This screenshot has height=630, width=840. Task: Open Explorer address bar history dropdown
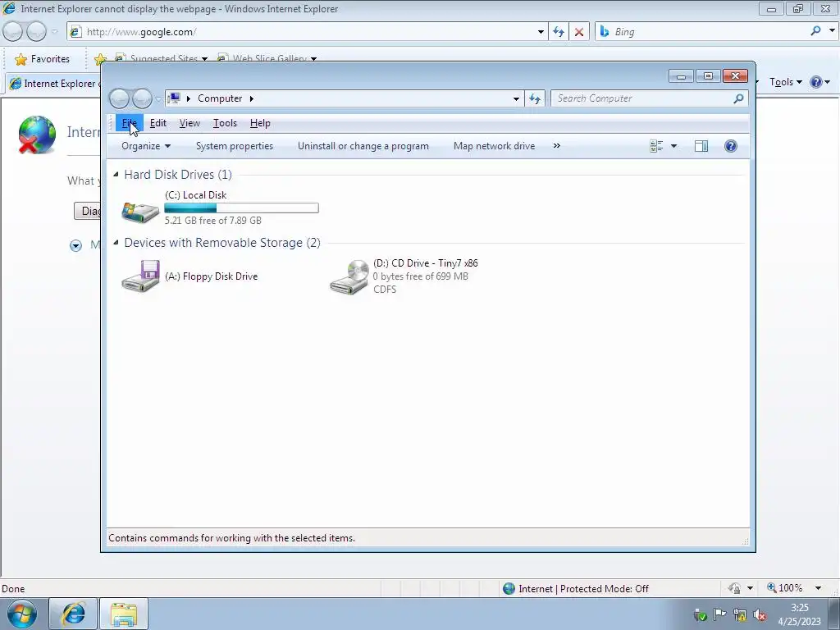(x=516, y=98)
